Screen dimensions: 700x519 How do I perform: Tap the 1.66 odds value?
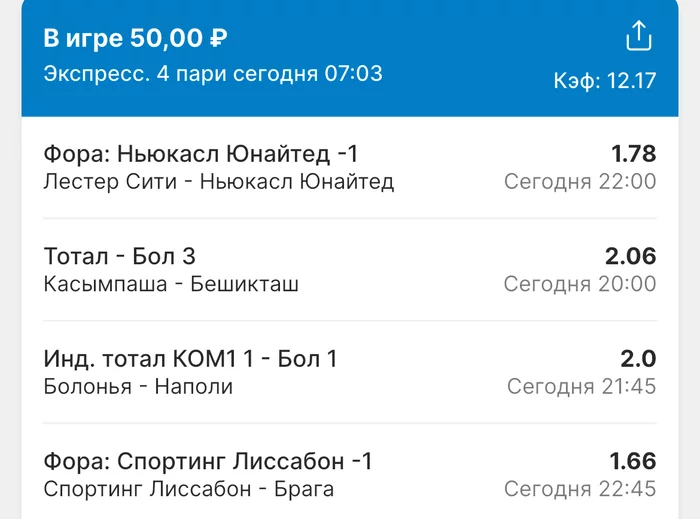(633, 462)
